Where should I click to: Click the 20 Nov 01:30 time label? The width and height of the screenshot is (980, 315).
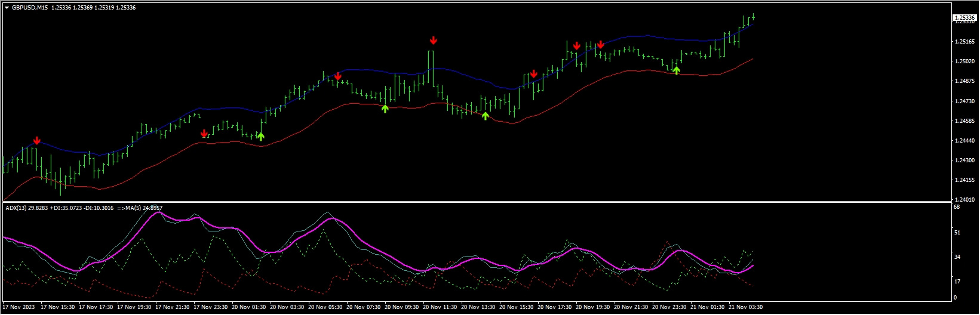(248, 307)
